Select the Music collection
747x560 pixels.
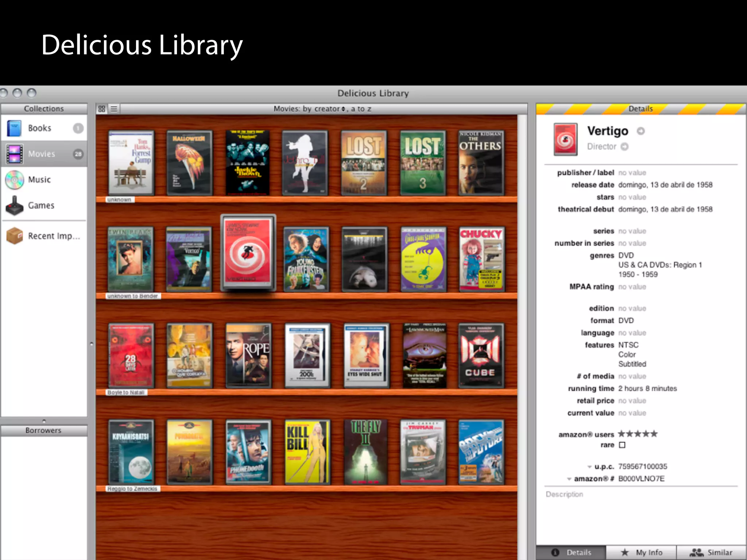click(x=39, y=180)
